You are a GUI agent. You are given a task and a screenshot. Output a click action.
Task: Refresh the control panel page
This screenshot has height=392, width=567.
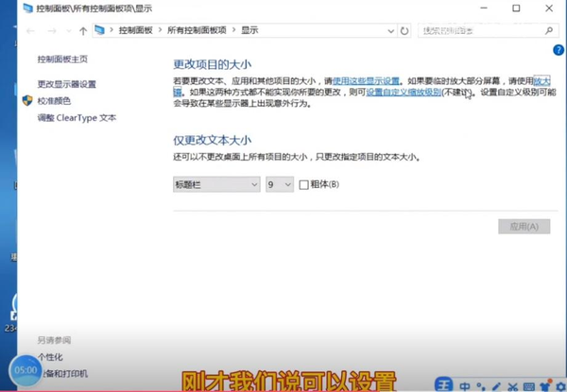404,31
